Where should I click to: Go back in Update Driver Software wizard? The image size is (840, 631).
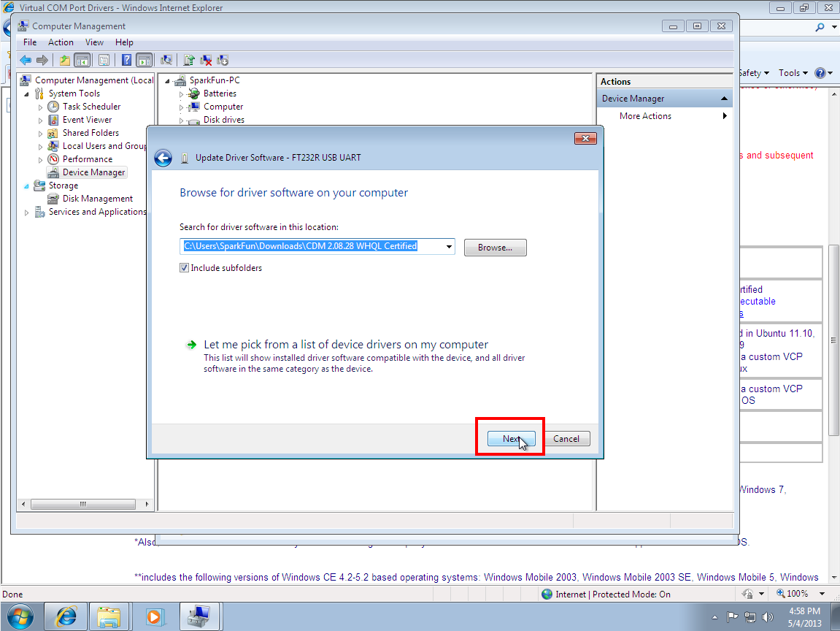163,158
